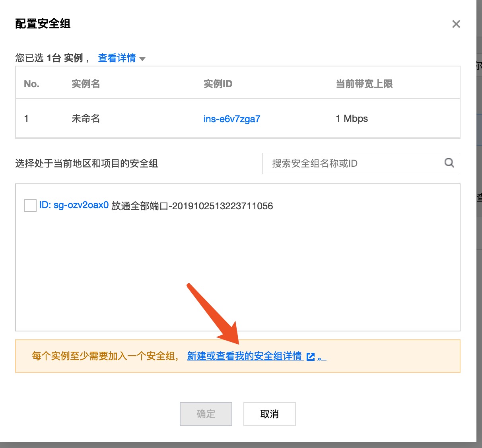Click the external link icon in banner
482x448 pixels.
click(311, 357)
